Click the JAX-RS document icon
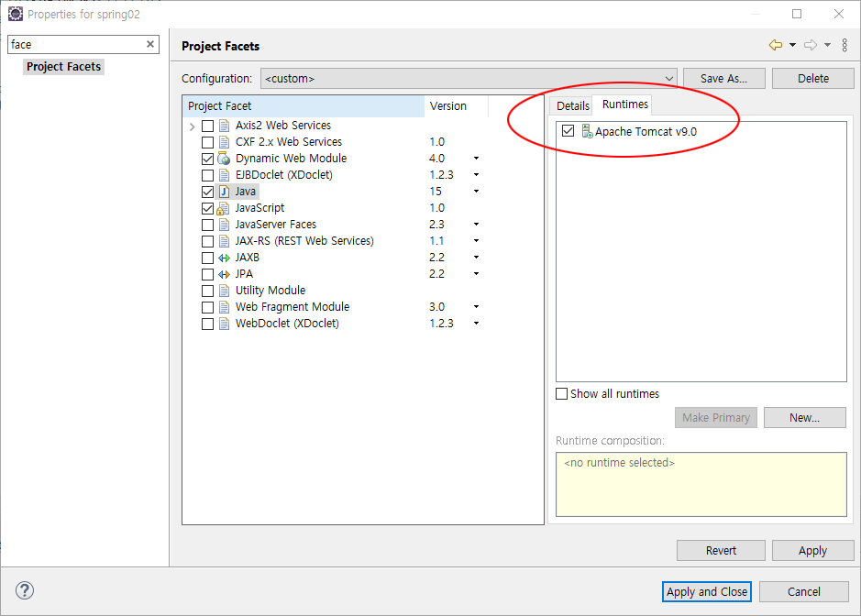861x616 pixels. [224, 241]
